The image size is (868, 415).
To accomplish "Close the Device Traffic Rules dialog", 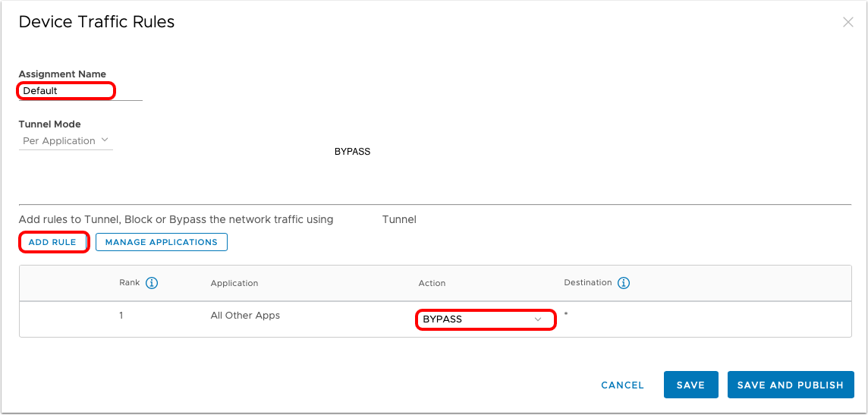I will 848,22.
